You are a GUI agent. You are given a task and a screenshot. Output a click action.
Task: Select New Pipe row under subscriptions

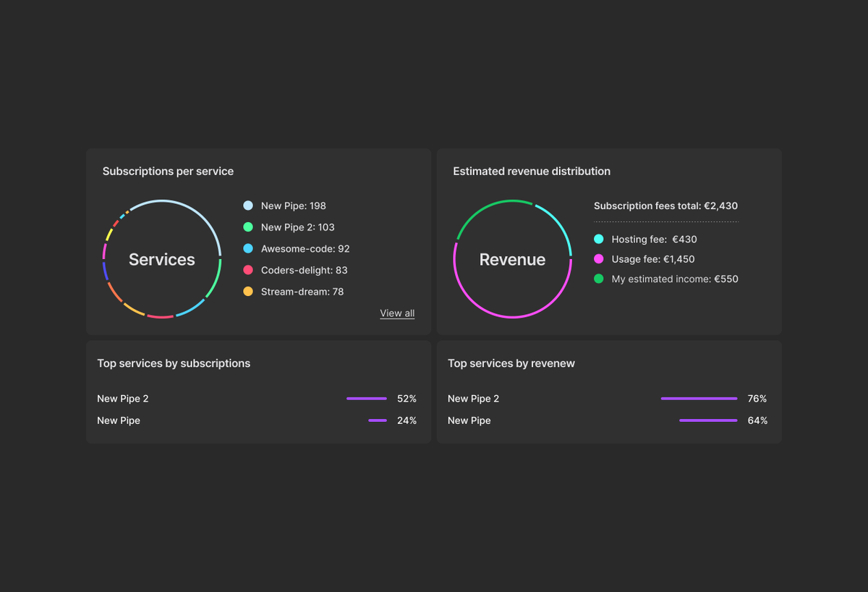point(257,420)
